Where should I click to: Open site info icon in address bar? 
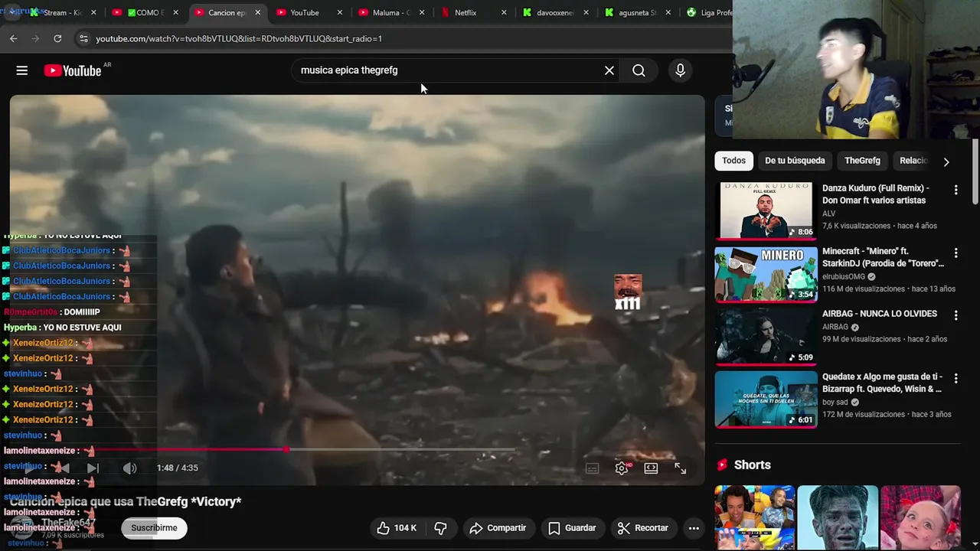click(x=83, y=38)
